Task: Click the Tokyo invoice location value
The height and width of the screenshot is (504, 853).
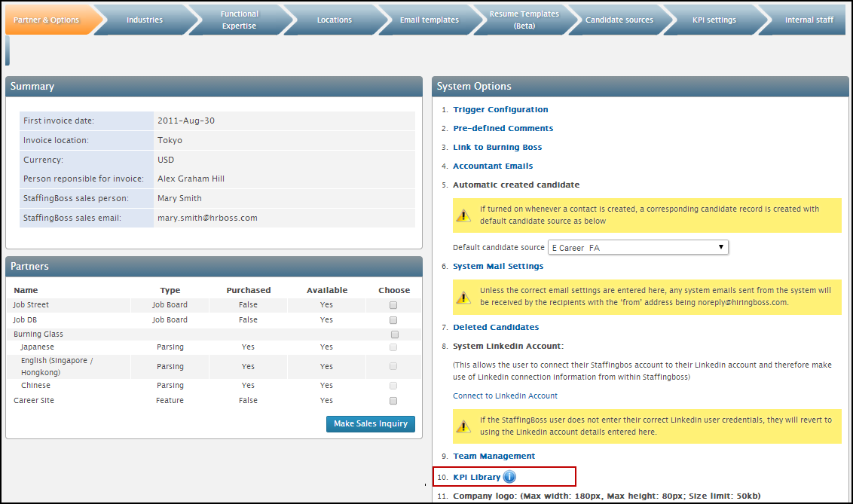Action: (x=170, y=140)
